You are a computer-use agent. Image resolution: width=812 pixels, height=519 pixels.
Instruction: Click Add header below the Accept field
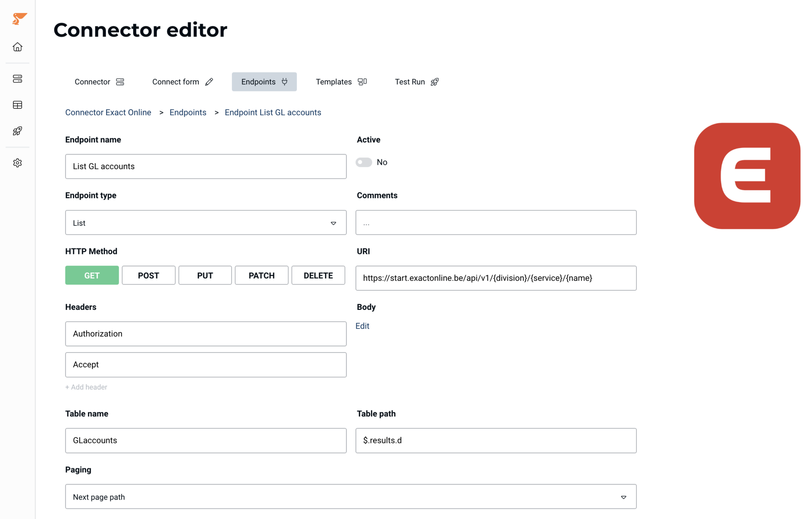click(86, 387)
